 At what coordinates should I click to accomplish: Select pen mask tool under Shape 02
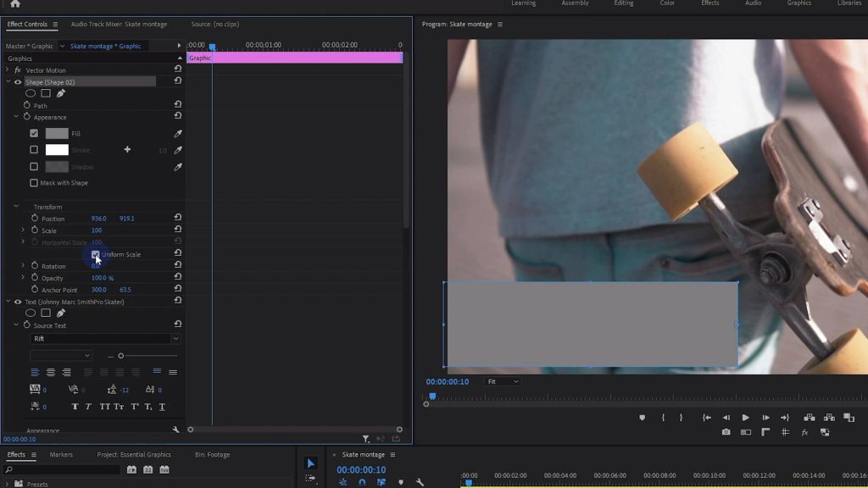[x=61, y=93]
